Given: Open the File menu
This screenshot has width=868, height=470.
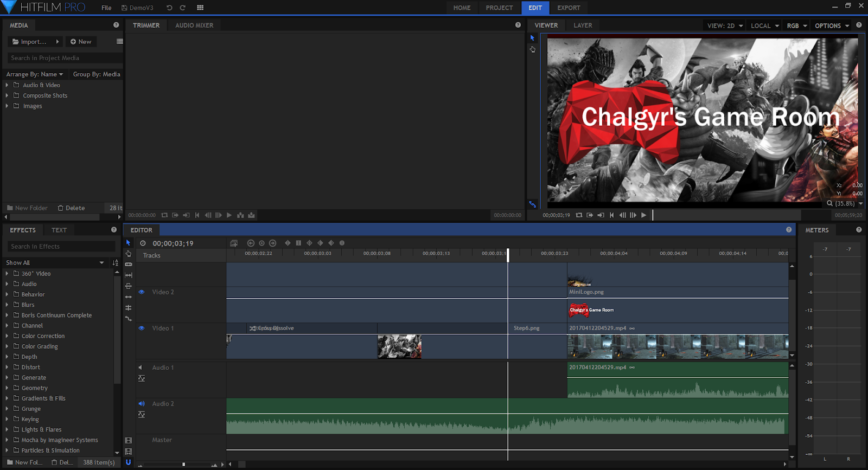Looking at the screenshot, I should click(106, 8).
